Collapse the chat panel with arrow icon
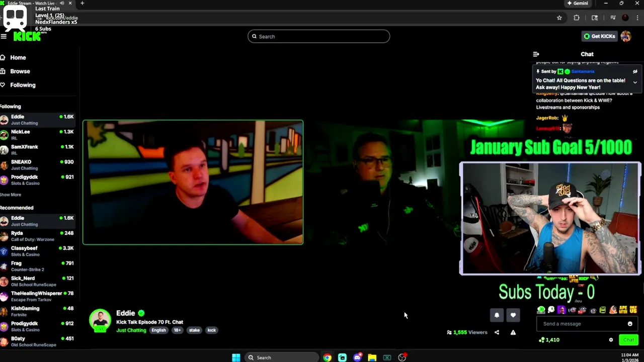The height and width of the screenshot is (362, 644). click(536, 54)
